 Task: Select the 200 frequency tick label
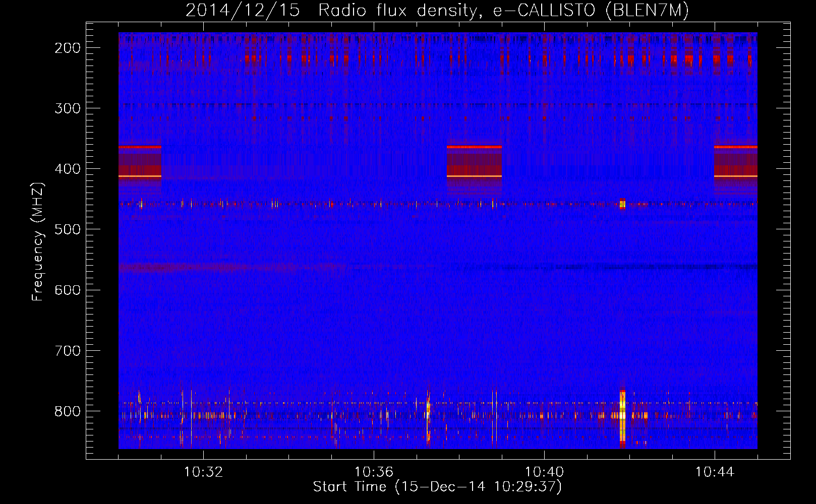67,48
